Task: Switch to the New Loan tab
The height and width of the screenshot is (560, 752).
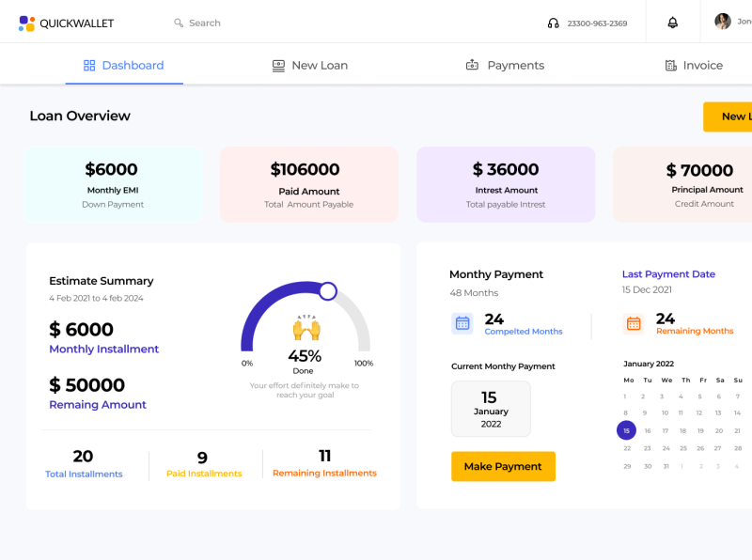Action: tap(309, 66)
